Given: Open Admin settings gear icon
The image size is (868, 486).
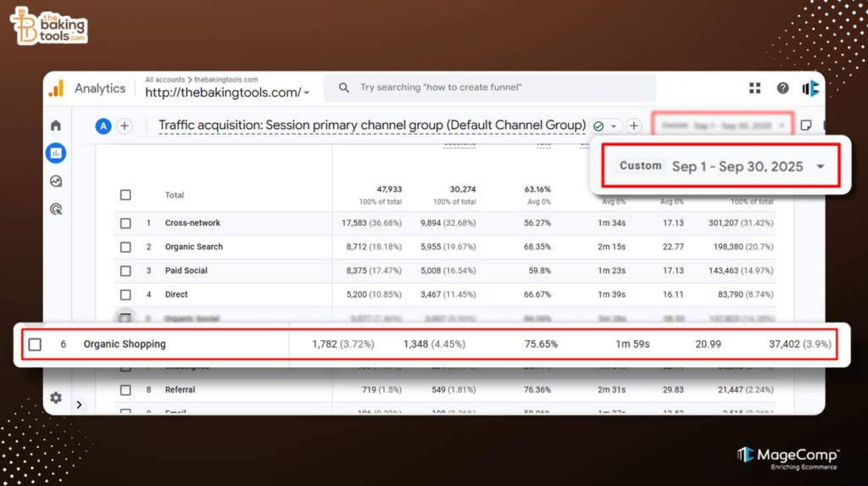Looking at the screenshot, I should (x=56, y=398).
